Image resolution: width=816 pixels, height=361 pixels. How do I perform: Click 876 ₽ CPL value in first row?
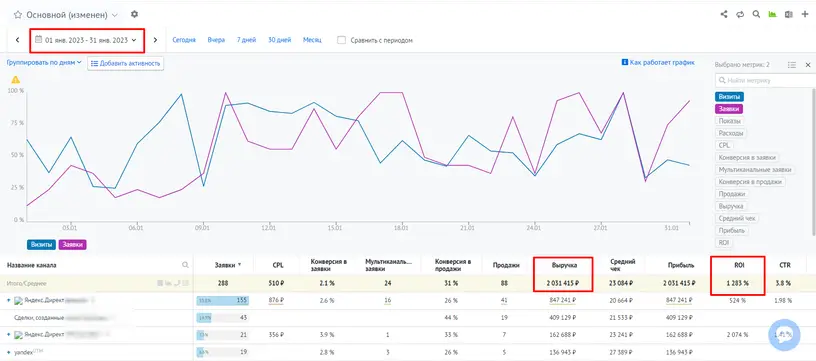[276, 301]
